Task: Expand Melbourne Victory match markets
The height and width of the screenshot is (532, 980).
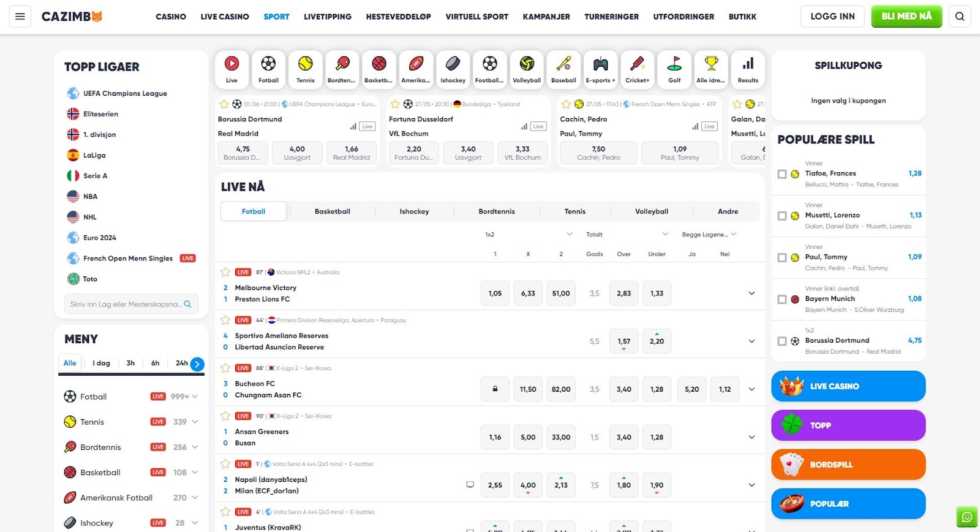Action: pos(752,294)
